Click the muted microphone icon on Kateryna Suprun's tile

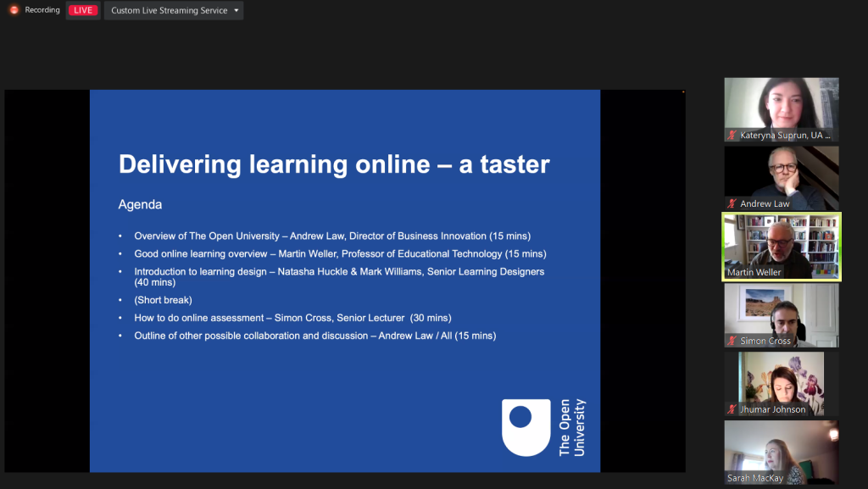[732, 135]
